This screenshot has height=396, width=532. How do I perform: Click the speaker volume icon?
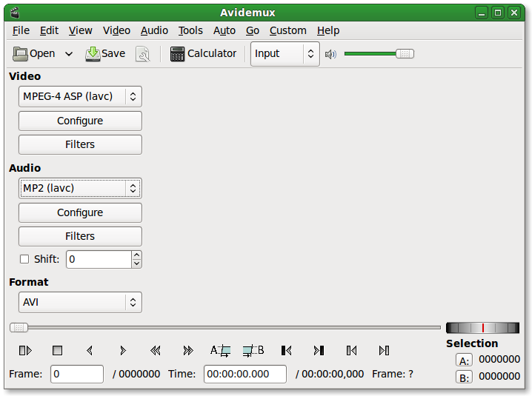pyautogui.click(x=330, y=54)
